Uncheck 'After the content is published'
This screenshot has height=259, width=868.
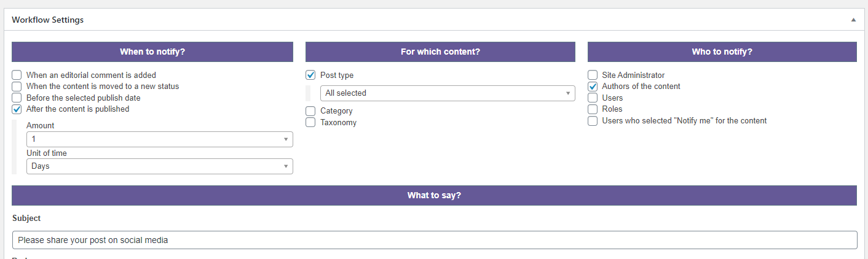click(17, 109)
